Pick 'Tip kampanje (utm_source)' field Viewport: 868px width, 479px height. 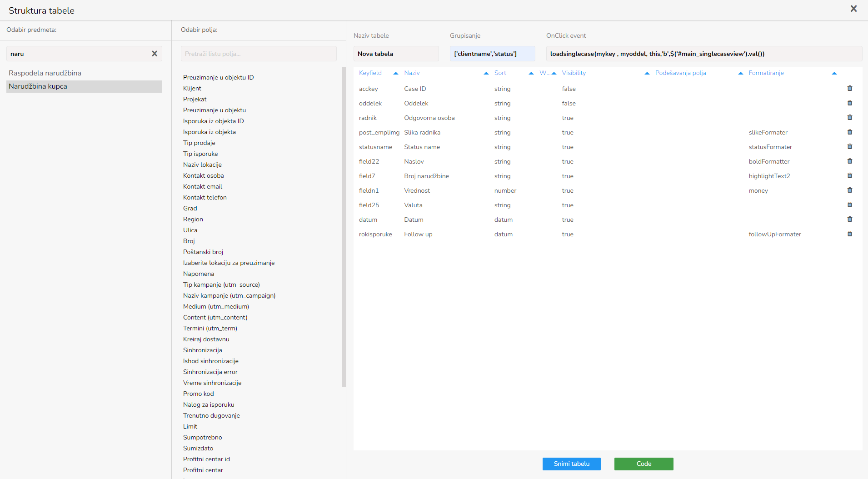coord(221,285)
